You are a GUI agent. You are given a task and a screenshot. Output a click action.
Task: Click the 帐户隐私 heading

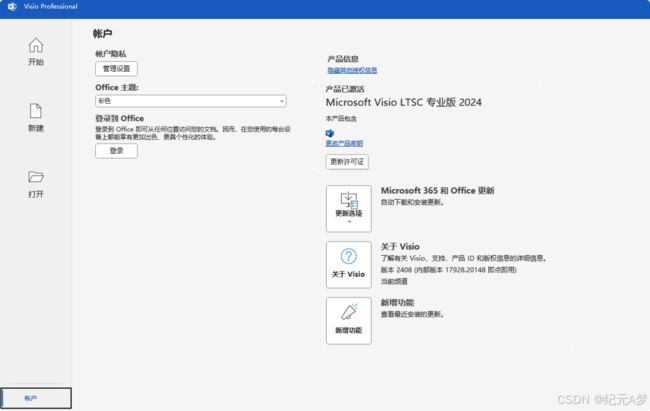pos(111,54)
